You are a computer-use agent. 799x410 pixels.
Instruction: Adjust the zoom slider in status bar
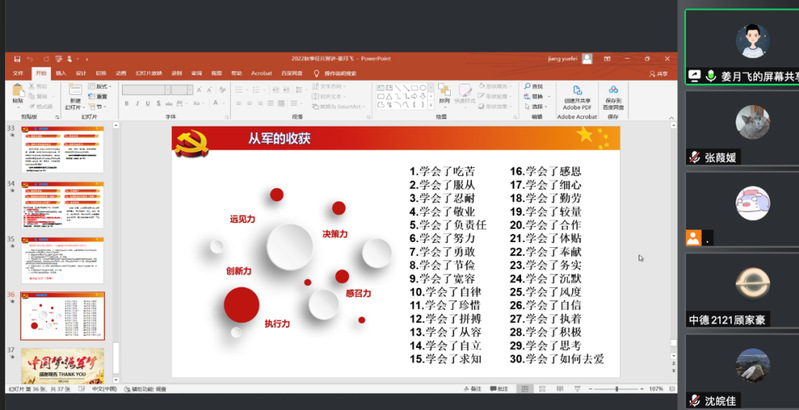coord(616,388)
